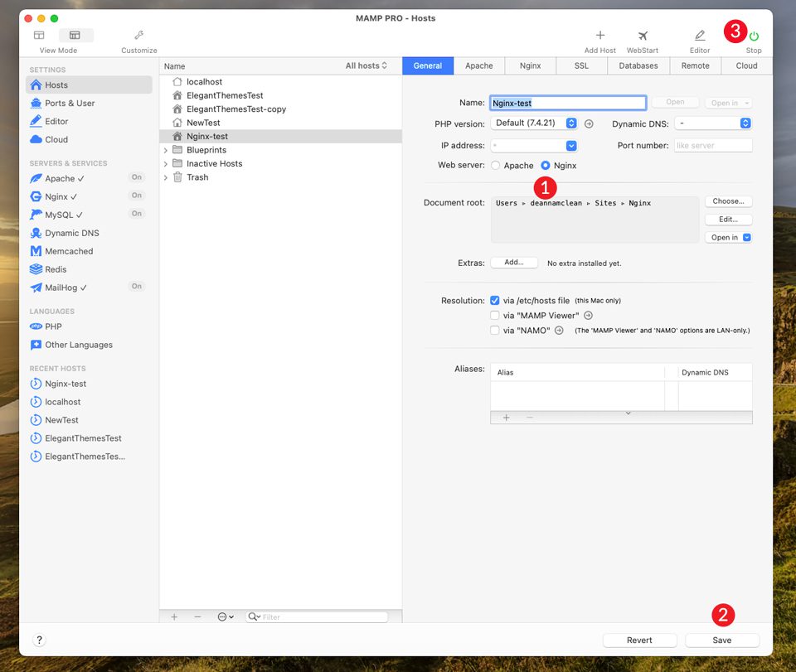Enable the via MAMP Viewer option

(x=495, y=315)
